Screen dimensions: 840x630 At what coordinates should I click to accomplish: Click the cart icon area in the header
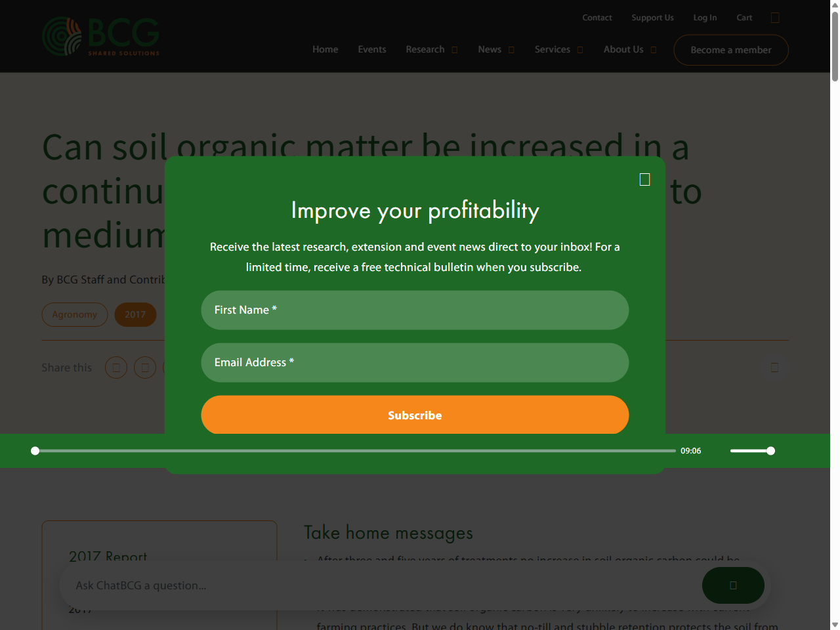pyautogui.click(x=744, y=18)
